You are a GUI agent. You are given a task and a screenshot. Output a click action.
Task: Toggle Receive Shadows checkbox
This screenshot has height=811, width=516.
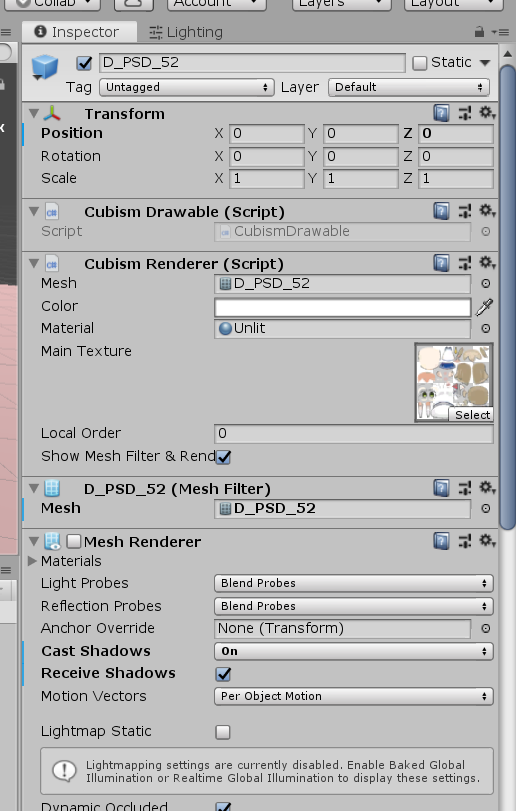(223, 674)
